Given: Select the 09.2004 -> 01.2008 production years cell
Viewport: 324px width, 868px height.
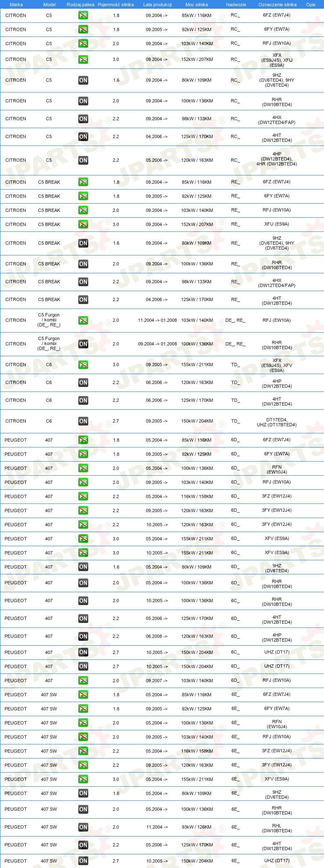Looking at the screenshot, I should pyautogui.click(x=157, y=344).
